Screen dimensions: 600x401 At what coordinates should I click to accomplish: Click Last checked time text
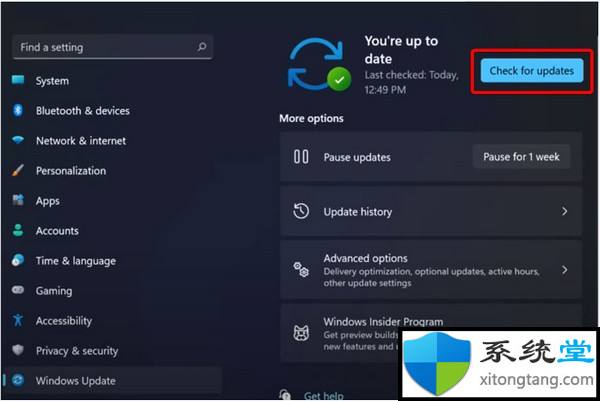click(411, 82)
